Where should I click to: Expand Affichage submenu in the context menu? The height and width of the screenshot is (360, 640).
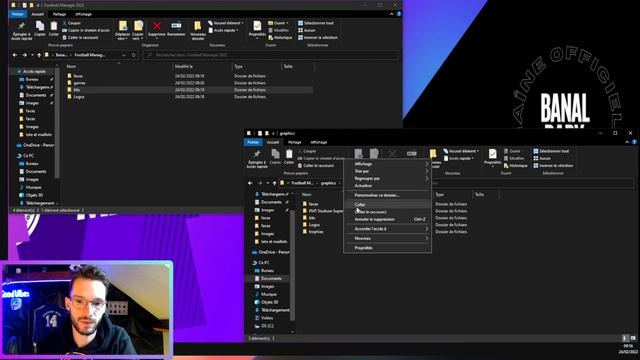pos(387,164)
